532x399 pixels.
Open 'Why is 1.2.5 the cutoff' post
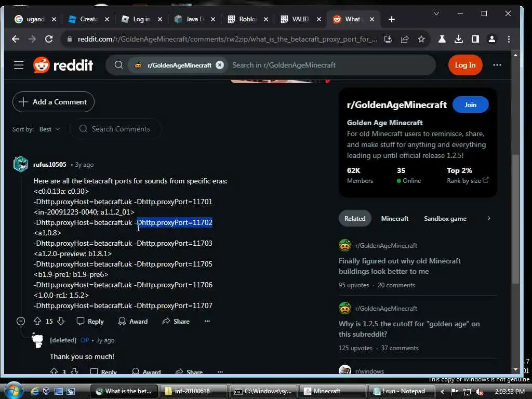point(409,329)
